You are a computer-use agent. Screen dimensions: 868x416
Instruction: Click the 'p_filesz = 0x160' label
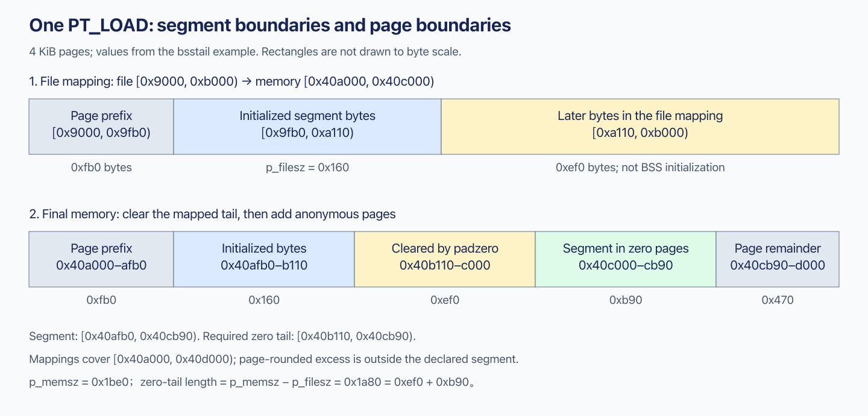307,168
